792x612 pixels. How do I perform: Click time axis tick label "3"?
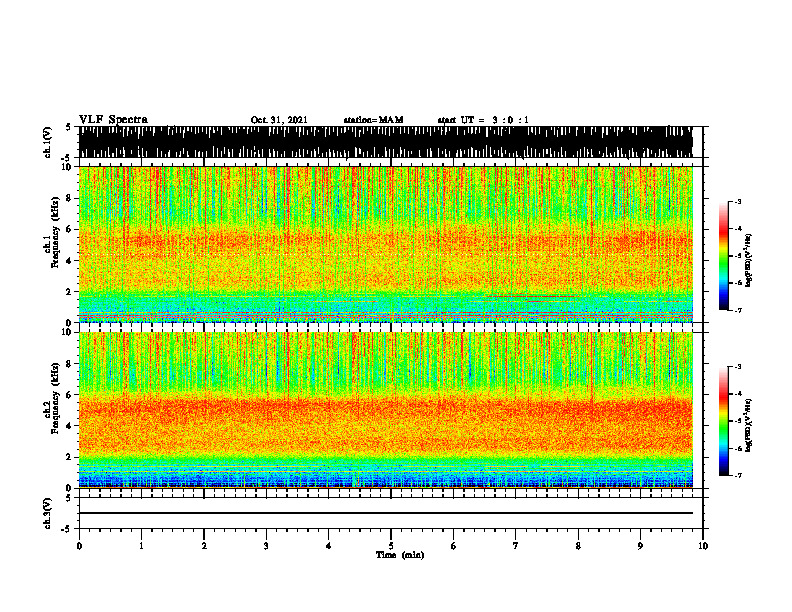(266, 546)
